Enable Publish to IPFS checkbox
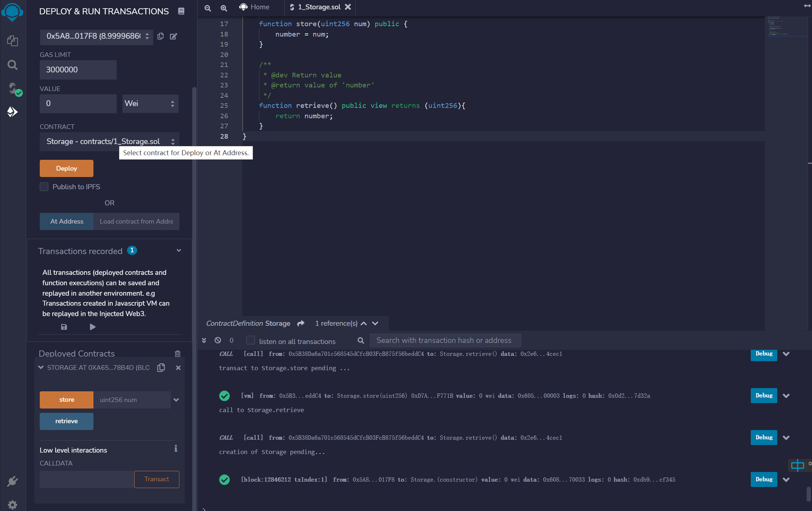The width and height of the screenshot is (812, 511). click(44, 187)
